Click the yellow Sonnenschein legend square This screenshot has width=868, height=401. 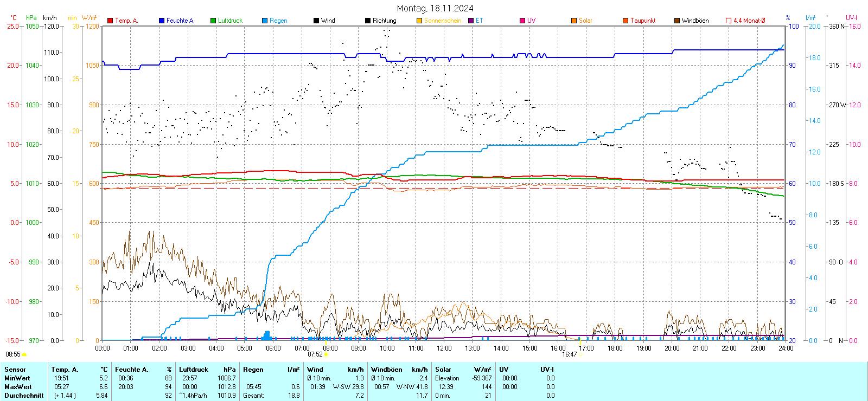(419, 21)
